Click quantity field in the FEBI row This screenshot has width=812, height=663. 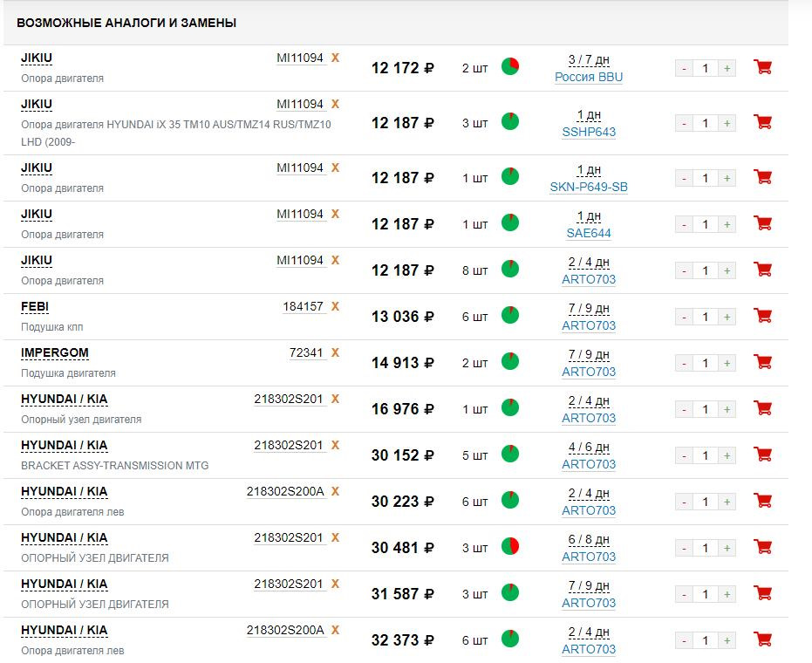pos(706,317)
